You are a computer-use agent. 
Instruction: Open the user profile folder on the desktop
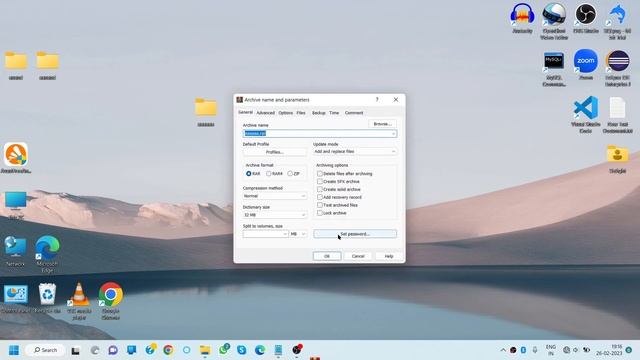point(618,159)
